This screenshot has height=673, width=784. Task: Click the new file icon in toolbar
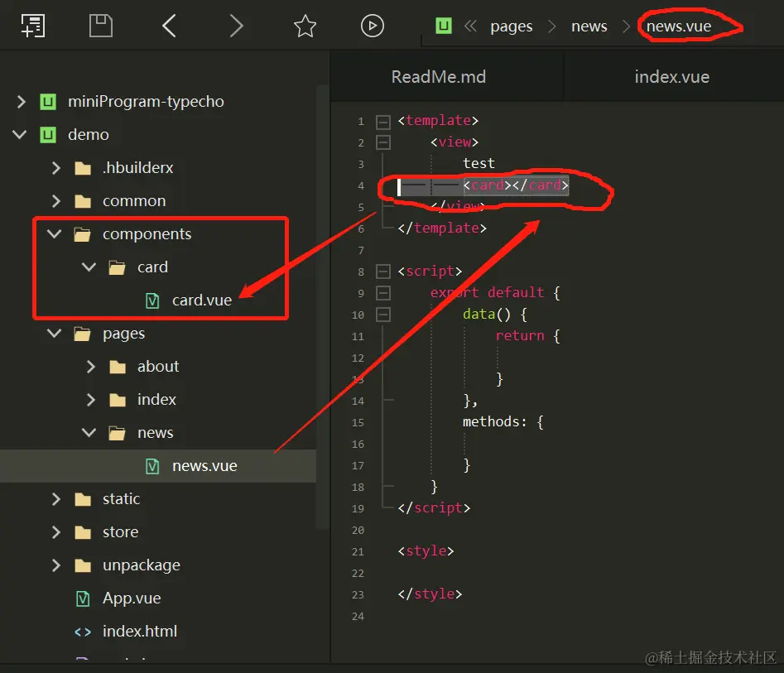click(33, 26)
